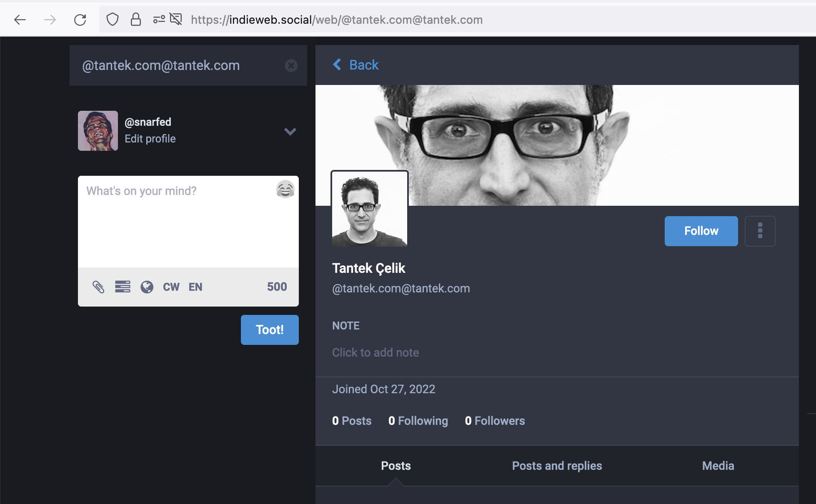This screenshot has width=816, height=504.
Task: Click the Back link text
Action: click(364, 65)
